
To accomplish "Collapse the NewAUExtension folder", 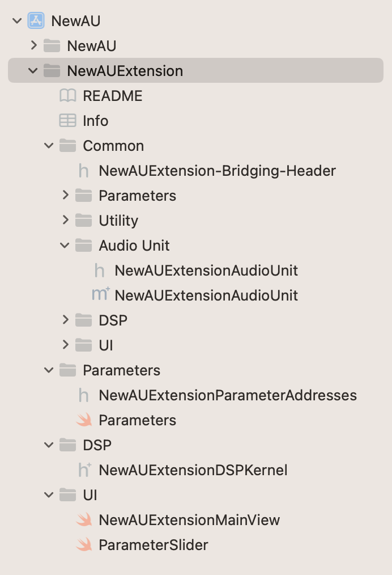I will (33, 70).
